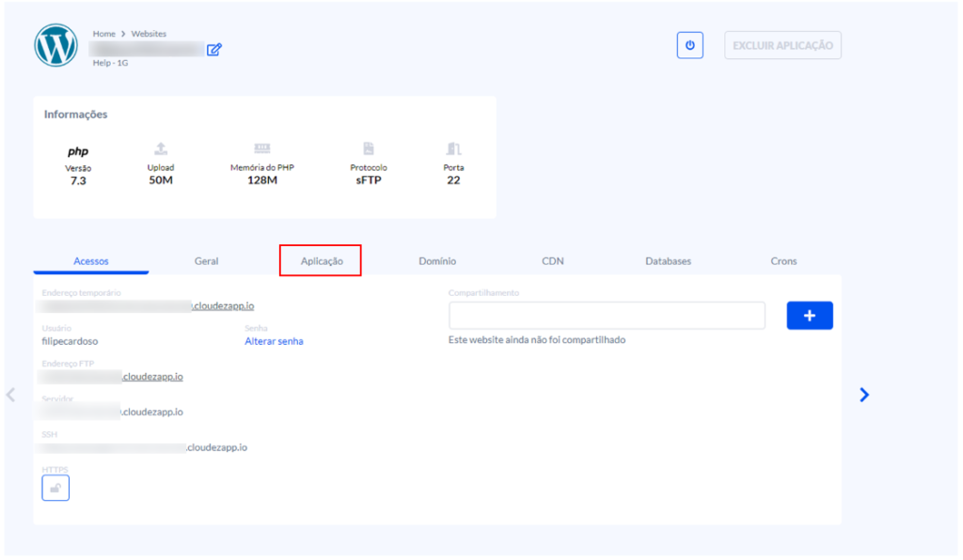
Task: Open the Home breadcrumb link
Action: 103,34
